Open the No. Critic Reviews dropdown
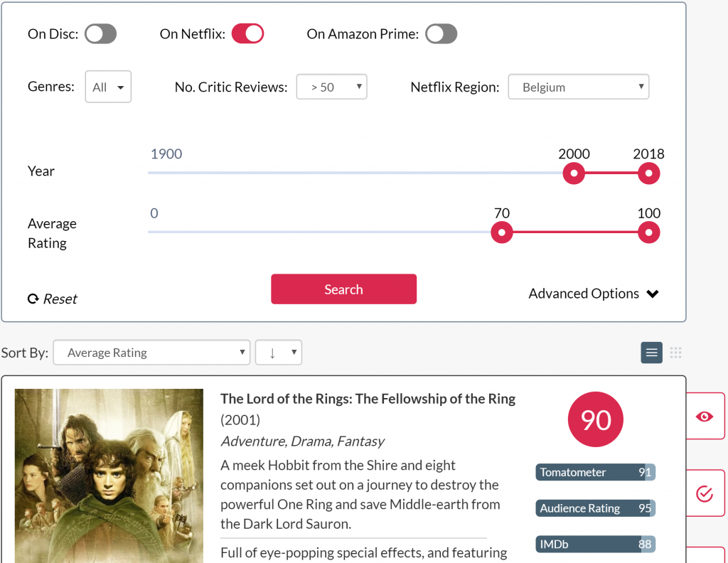Viewport: 728px width, 563px height. (x=331, y=87)
